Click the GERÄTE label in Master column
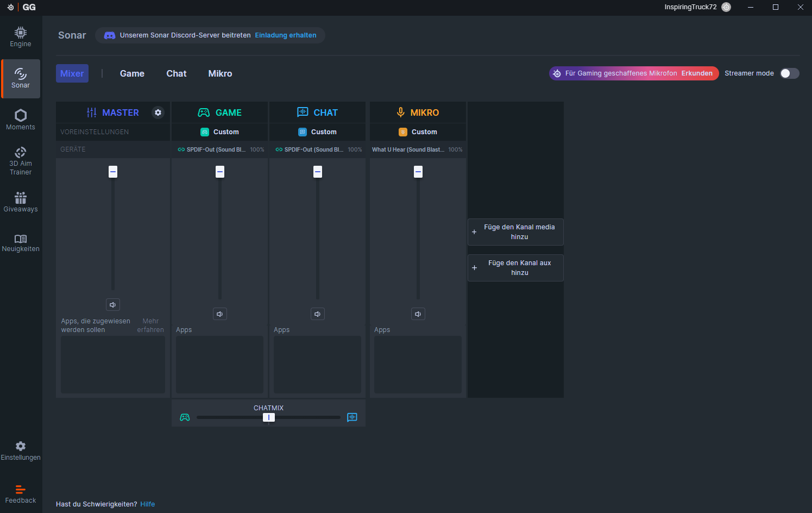This screenshot has width=812, height=513. point(73,149)
